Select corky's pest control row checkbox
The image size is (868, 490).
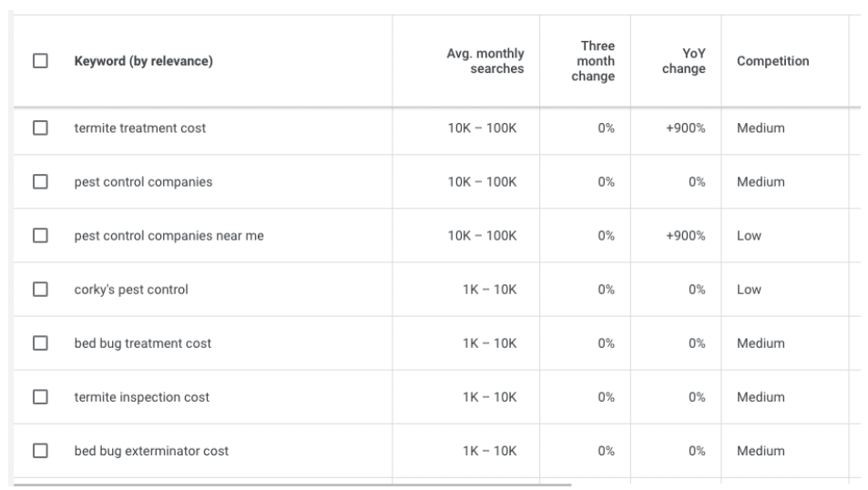[x=40, y=290]
